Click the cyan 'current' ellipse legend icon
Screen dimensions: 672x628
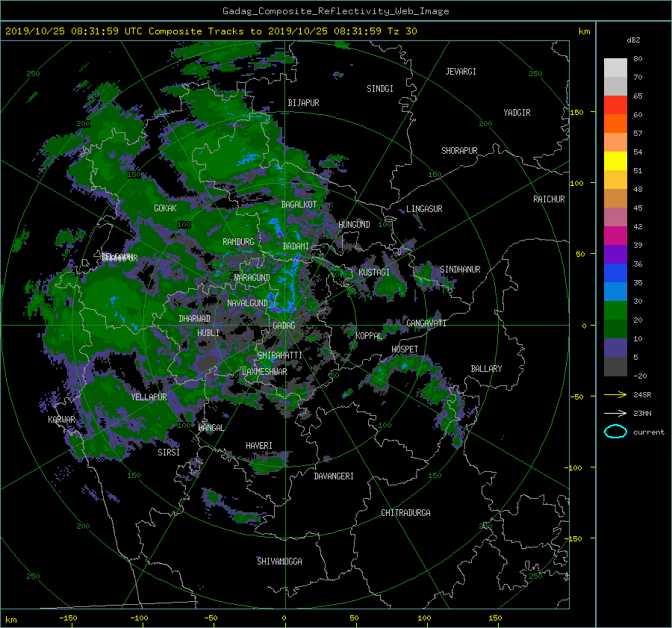[615, 432]
